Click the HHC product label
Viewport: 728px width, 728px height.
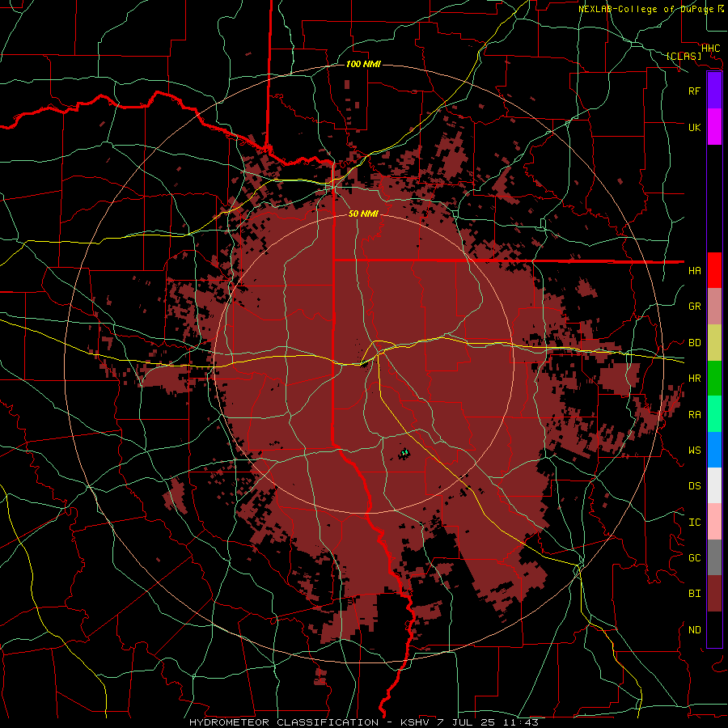point(710,48)
